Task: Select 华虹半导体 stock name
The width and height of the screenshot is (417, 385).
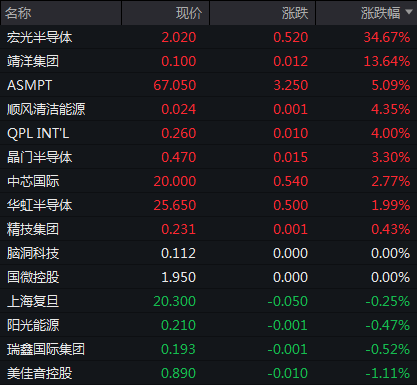Action: (x=39, y=205)
